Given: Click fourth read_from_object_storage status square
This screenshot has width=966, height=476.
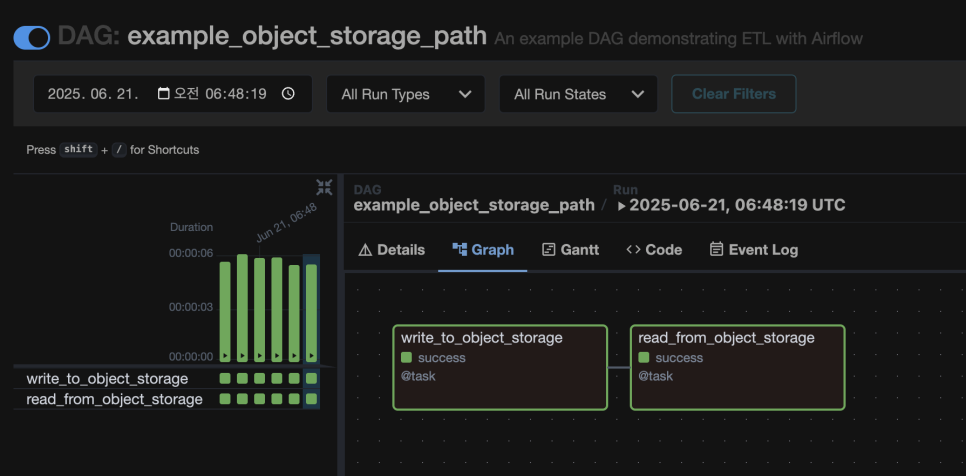Looking at the screenshot, I should tap(277, 398).
